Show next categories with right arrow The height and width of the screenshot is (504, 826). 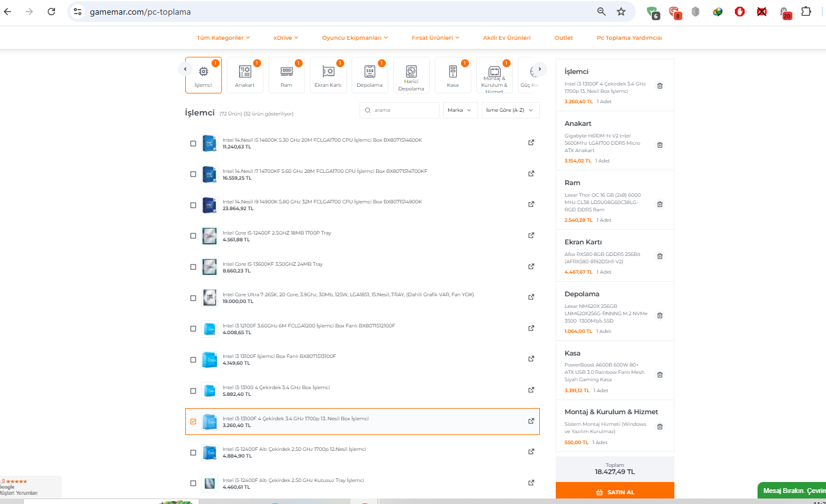click(x=539, y=69)
